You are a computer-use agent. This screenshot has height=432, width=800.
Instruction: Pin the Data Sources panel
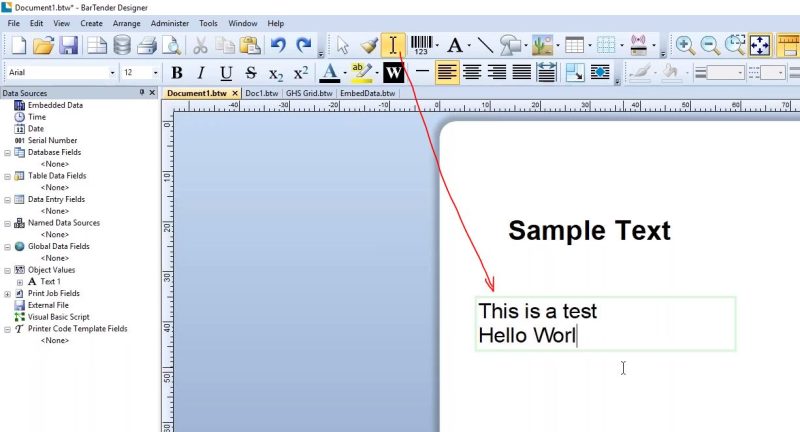tap(141, 92)
